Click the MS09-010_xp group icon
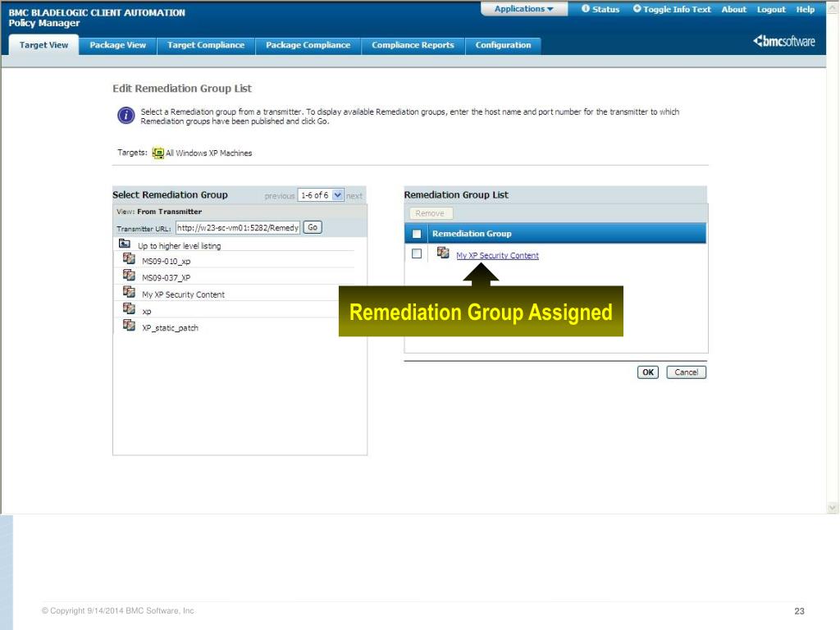Viewport: 840px width, 630px height. click(129, 258)
